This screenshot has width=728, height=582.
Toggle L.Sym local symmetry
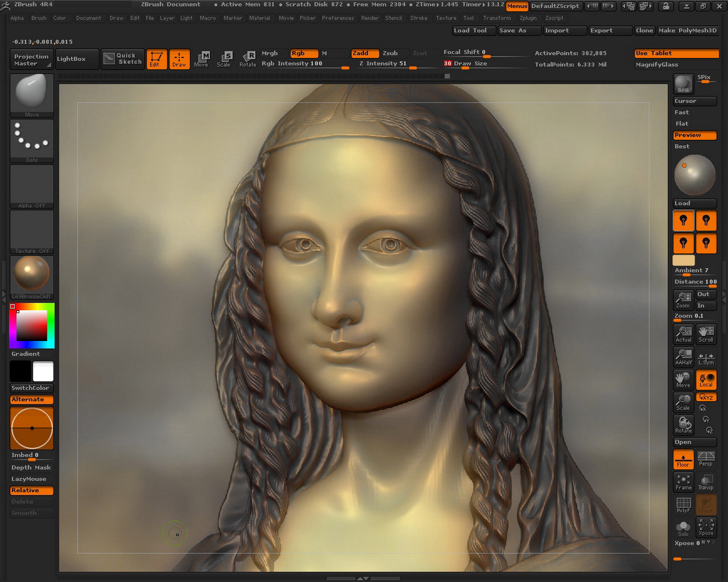(706, 357)
